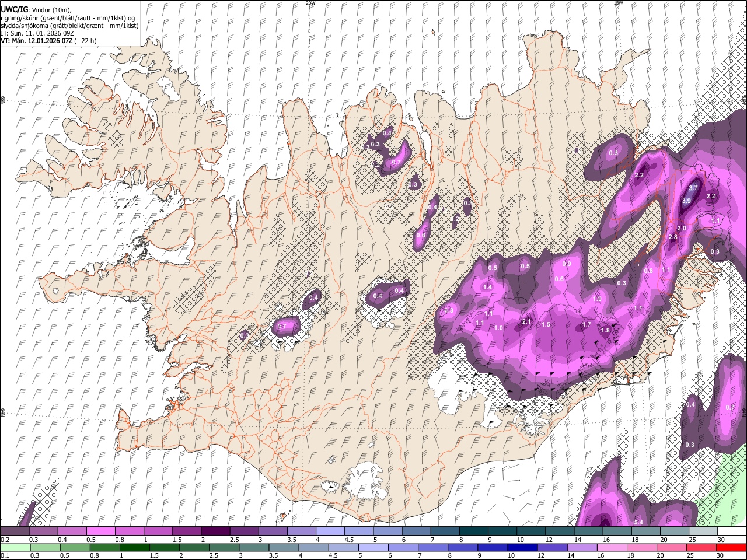Viewport: 747px width, 560px height.
Task: Click the bright magenta swatch above upper-row 0.5
Action: (101, 531)
